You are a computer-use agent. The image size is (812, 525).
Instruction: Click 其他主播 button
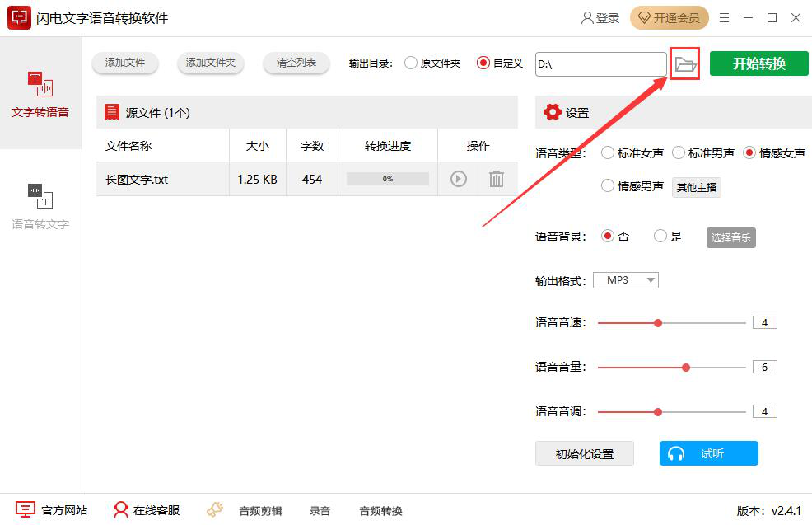pyautogui.click(x=696, y=187)
